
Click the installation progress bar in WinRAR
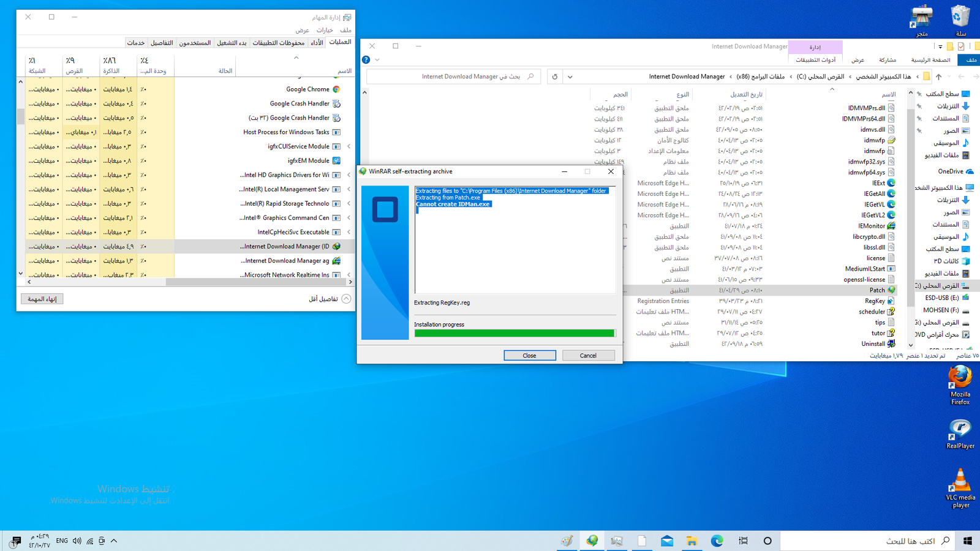[x=515, y=333]
